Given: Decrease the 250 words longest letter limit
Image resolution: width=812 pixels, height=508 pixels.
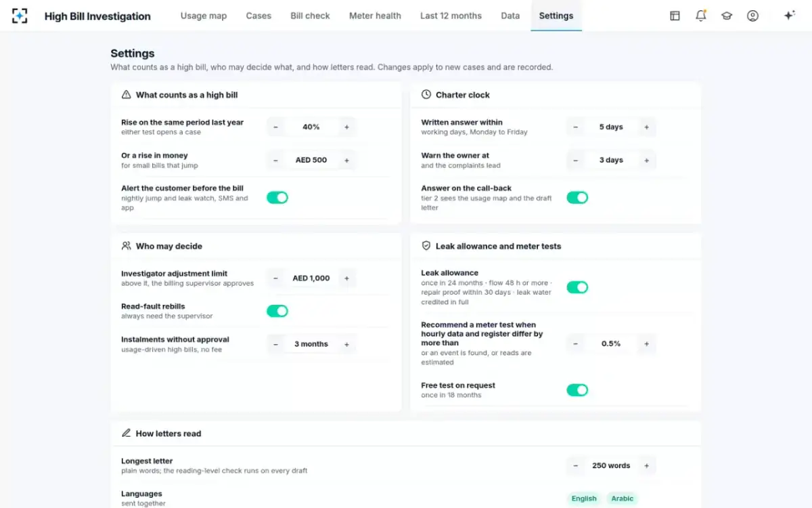Looking at the screenshot, I should coord(575,465).
